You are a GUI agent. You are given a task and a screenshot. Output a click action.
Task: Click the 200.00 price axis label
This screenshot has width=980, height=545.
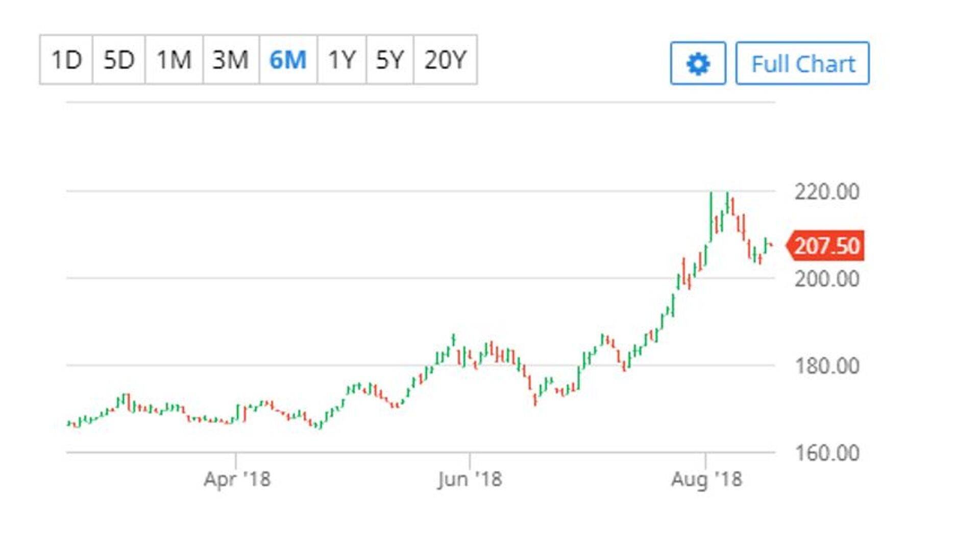click(827, 279)
